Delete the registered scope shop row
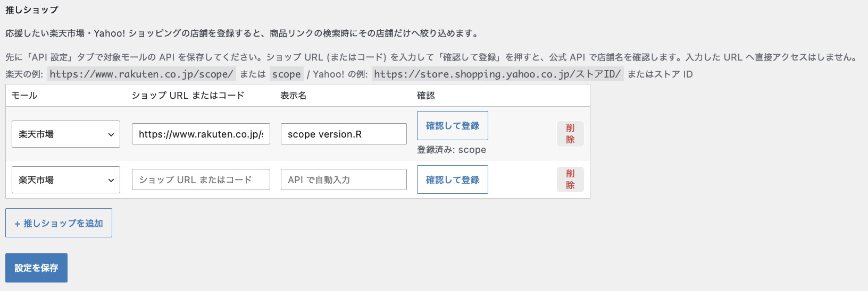 coord(570,134)
